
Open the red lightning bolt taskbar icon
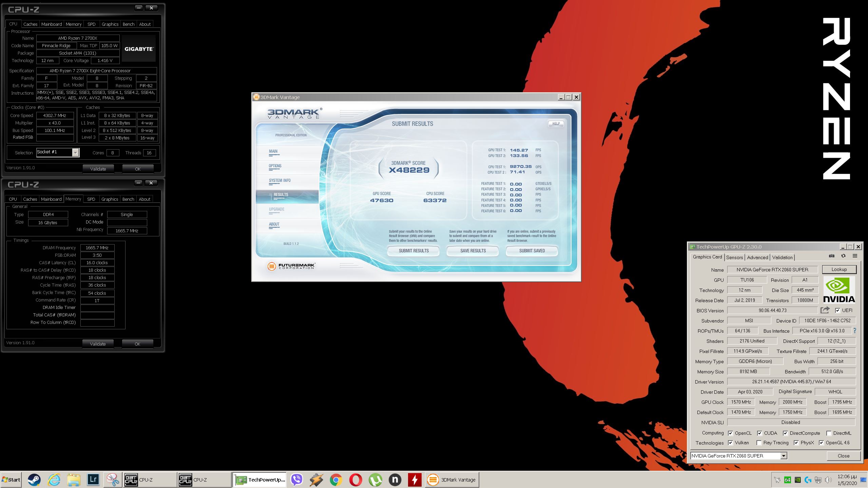click(x=414, y=480)
